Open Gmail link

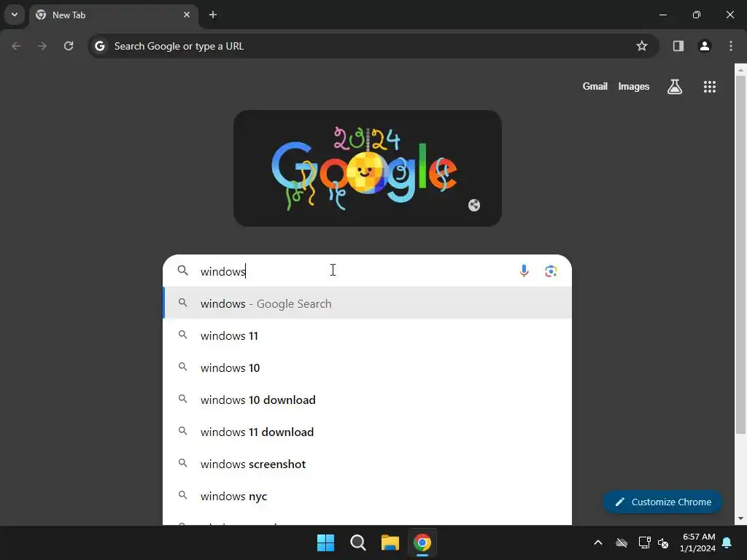click(595, 86)
